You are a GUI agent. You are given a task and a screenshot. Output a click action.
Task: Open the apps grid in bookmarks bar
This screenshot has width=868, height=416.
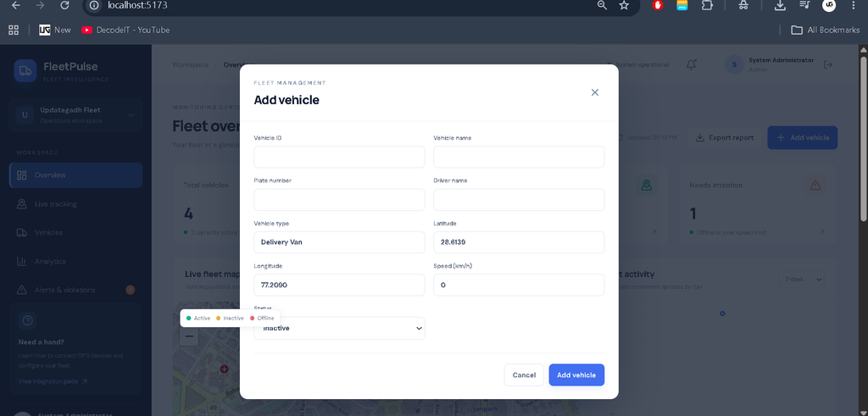[x=14, y=30]
